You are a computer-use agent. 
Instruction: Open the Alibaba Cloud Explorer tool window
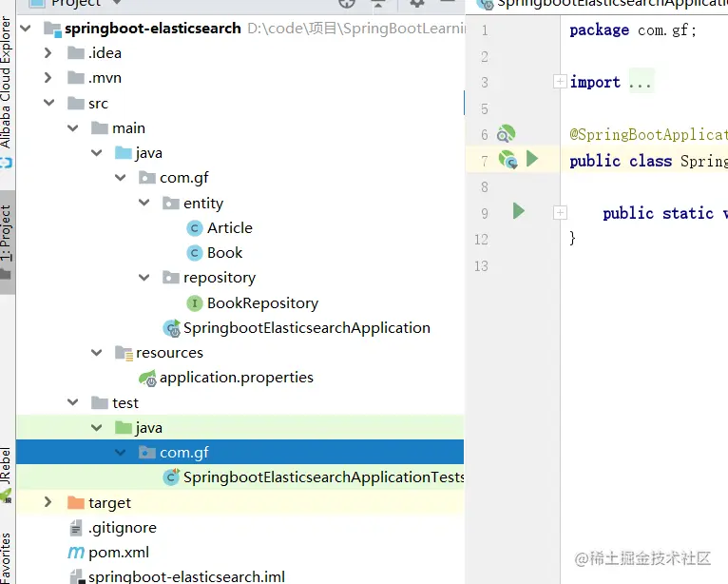[x=6, y=83]
